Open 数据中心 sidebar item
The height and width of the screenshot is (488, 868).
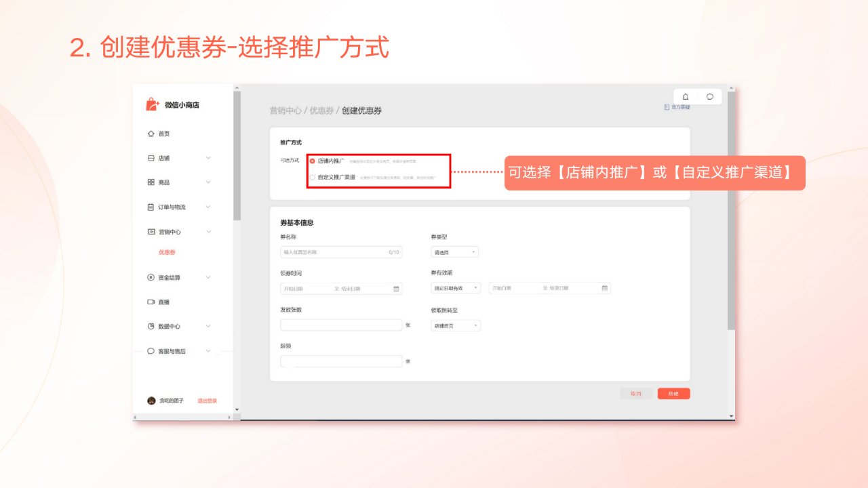point(169,326)
